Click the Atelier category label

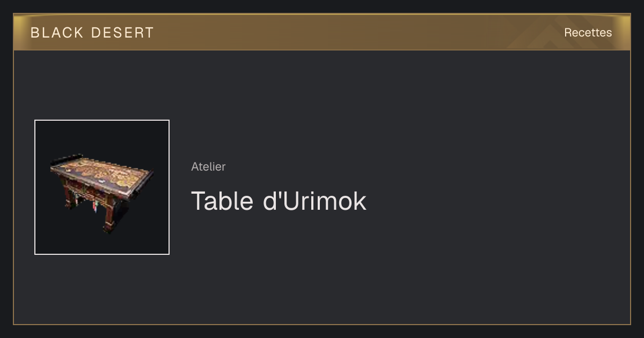[208, 166]
